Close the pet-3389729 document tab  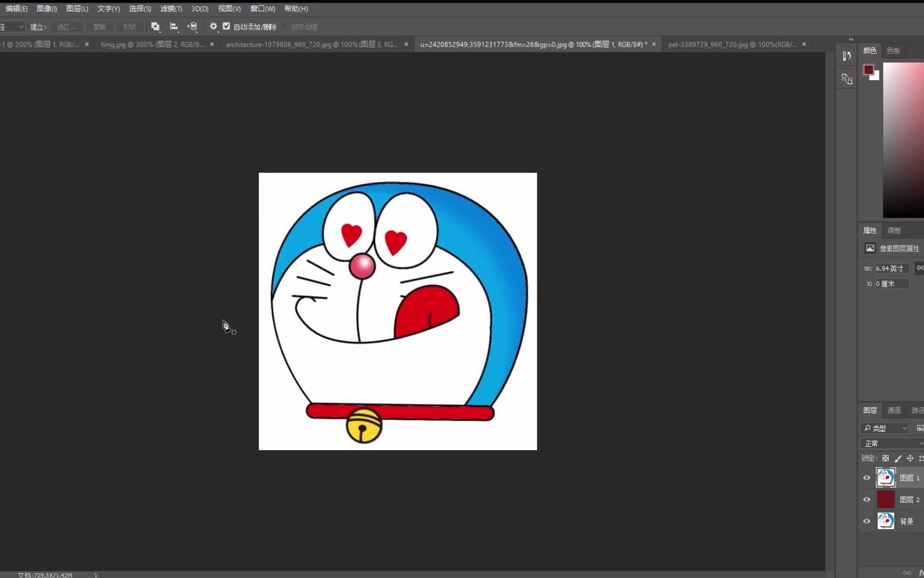pyautogui.click(x=804, y=44)
